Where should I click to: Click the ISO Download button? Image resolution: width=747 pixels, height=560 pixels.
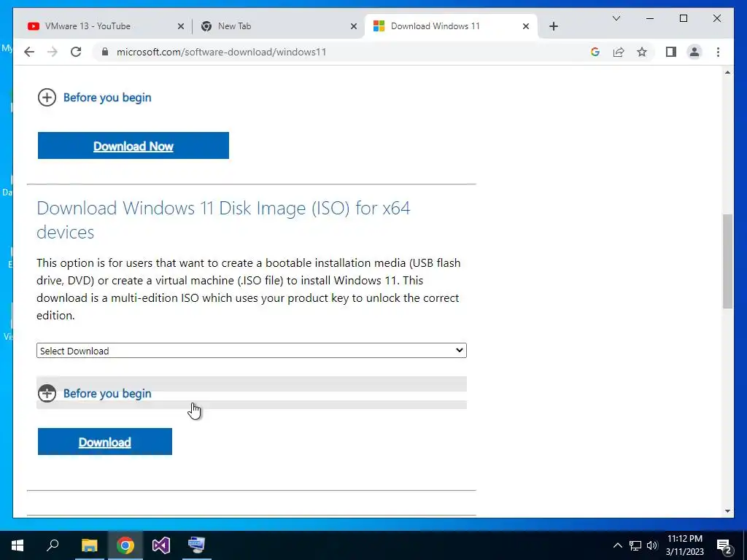[105, 441]
